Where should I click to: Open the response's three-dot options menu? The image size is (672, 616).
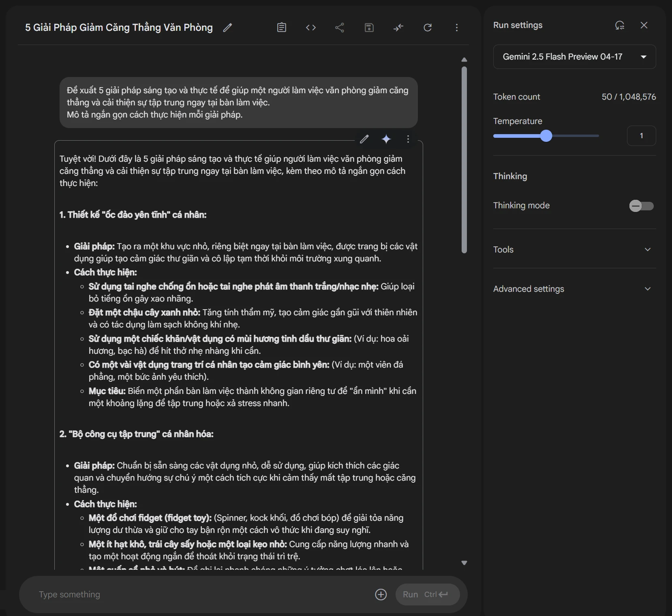tap(408, 139)
